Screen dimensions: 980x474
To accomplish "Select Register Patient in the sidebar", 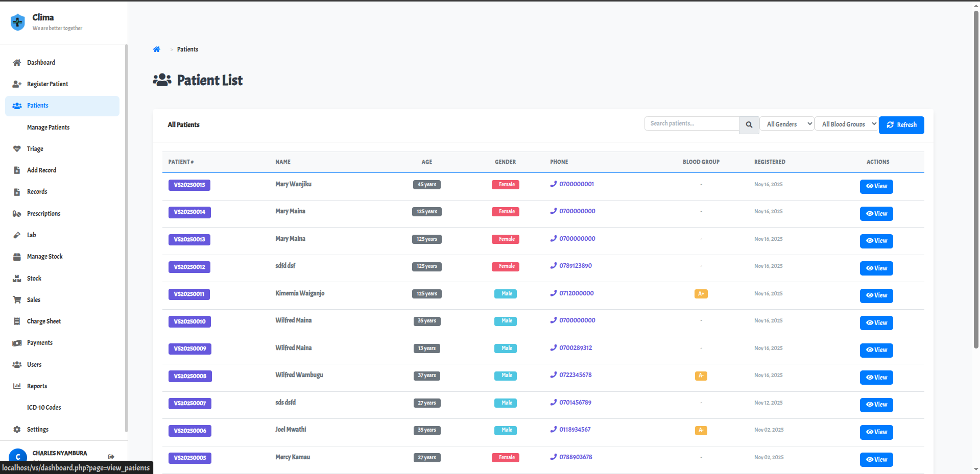I will (x=47, y=84).
